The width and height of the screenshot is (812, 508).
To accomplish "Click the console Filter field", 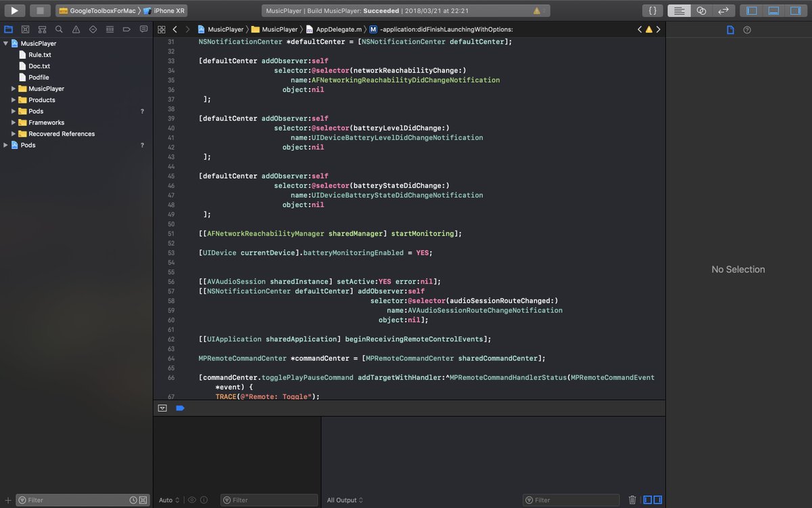I will pos(572,500).
